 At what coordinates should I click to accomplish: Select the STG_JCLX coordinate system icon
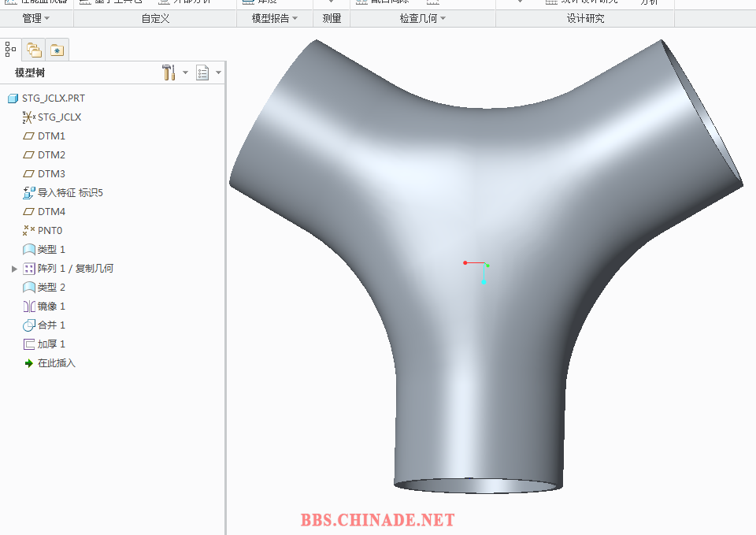click(x=29, y=117)
